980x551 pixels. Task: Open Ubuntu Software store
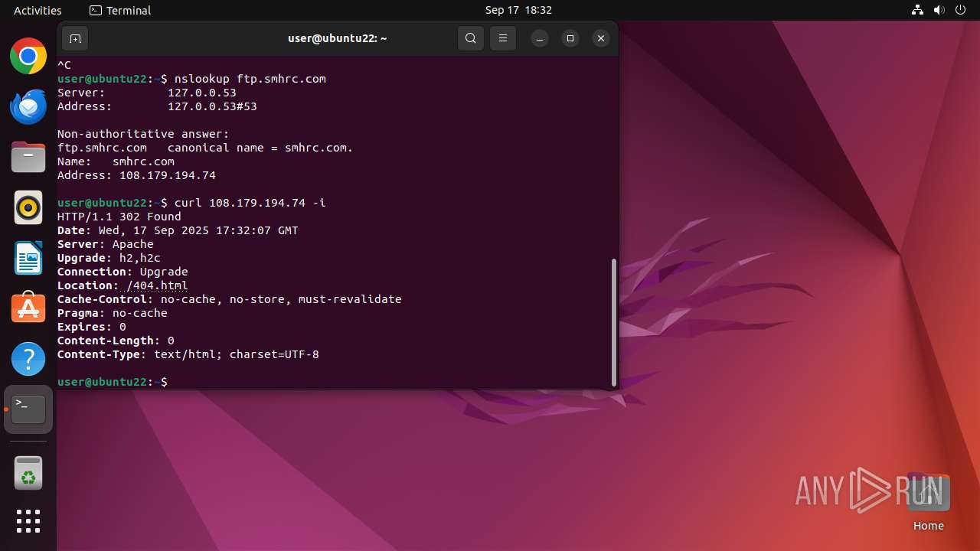click(28, 308)
